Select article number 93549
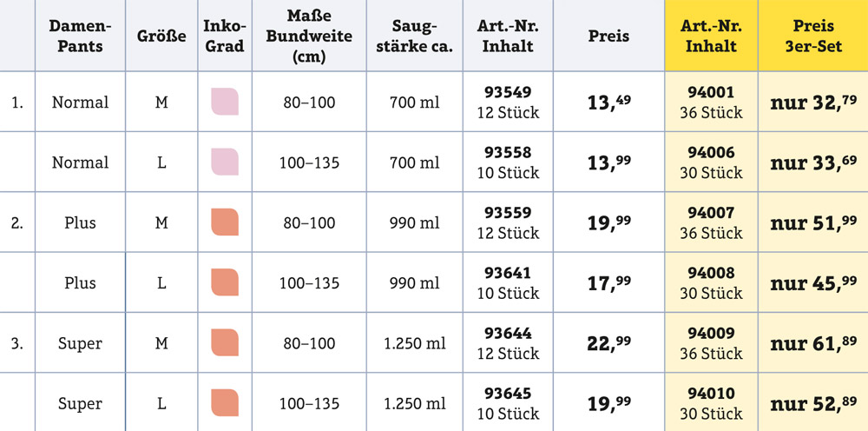868x431 pixels. click(x=508, y=92)
